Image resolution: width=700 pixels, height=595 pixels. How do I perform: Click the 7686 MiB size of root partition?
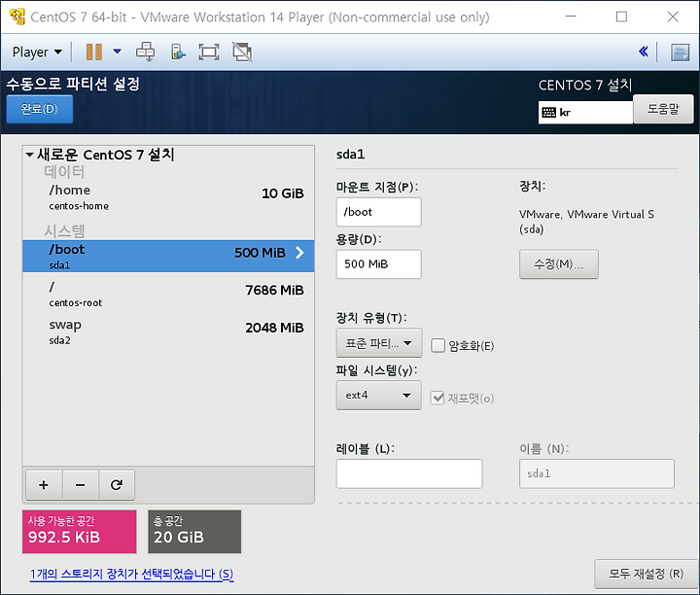[274, 290]
